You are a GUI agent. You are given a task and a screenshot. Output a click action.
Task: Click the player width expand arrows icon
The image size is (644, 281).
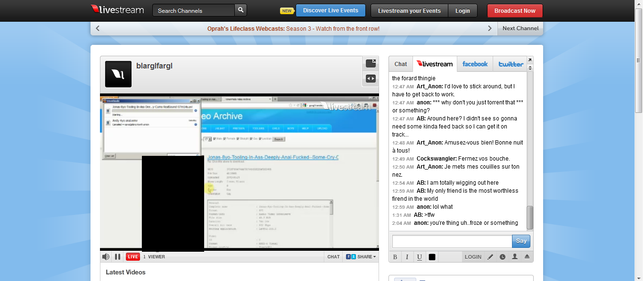click(371, 79)
